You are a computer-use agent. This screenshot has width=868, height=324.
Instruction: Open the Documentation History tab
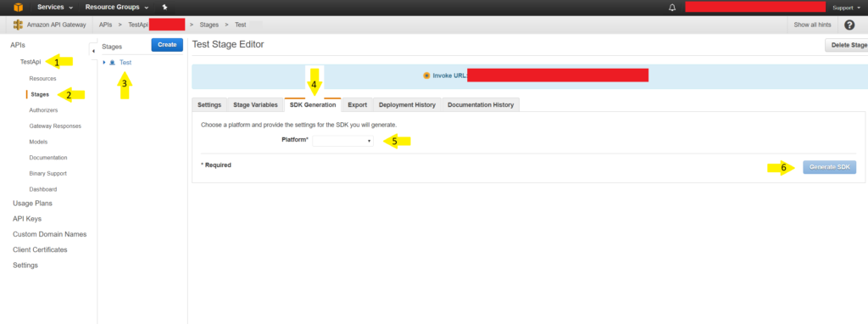(x=481, y=104)
